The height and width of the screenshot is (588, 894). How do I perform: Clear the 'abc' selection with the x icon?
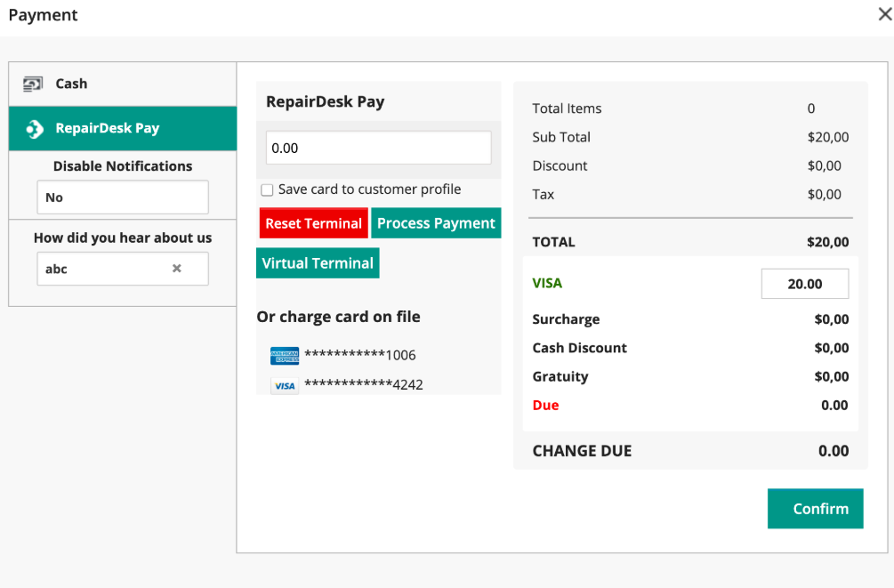176,269
